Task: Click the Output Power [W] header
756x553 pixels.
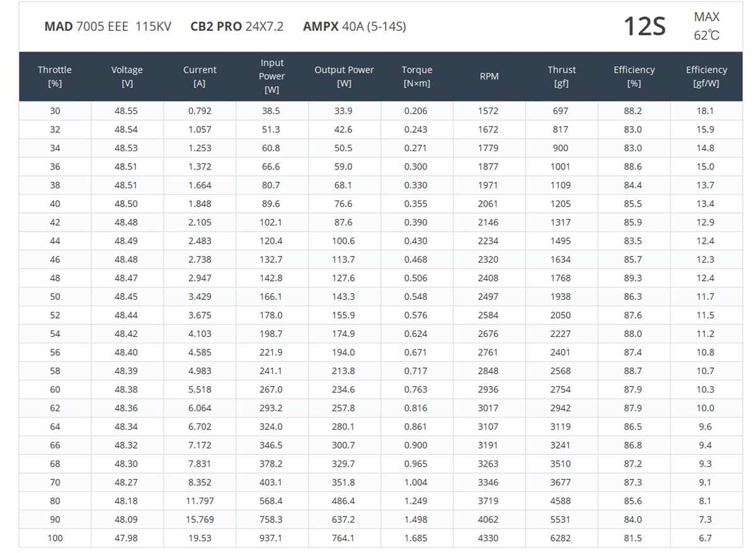Action: (x=344, y=76)
